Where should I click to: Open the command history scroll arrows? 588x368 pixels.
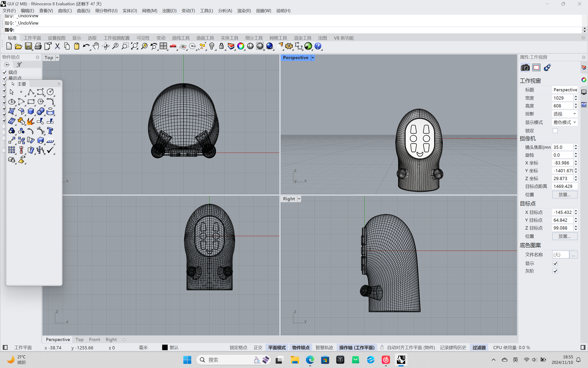click(585, 30)
